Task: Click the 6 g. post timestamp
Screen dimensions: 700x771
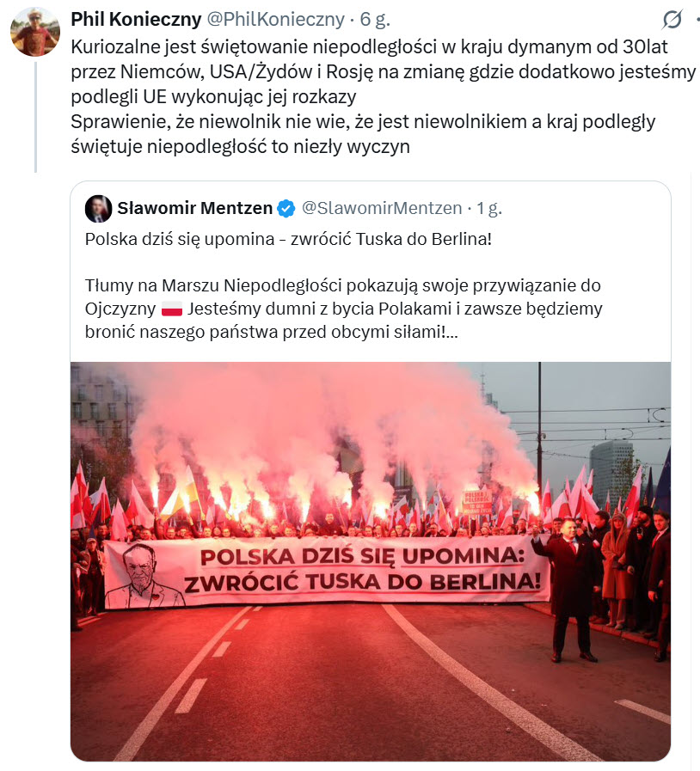Action: [x=375, y=20]
